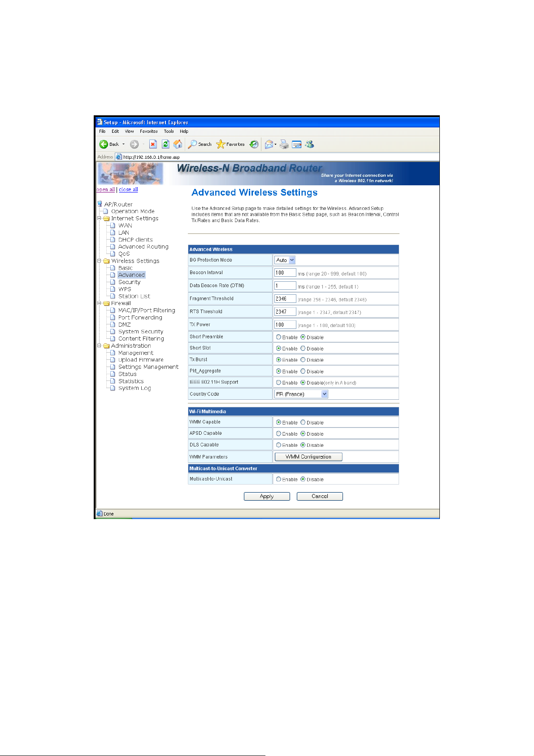Click the Beacon Interval input field

click(285, 273)
